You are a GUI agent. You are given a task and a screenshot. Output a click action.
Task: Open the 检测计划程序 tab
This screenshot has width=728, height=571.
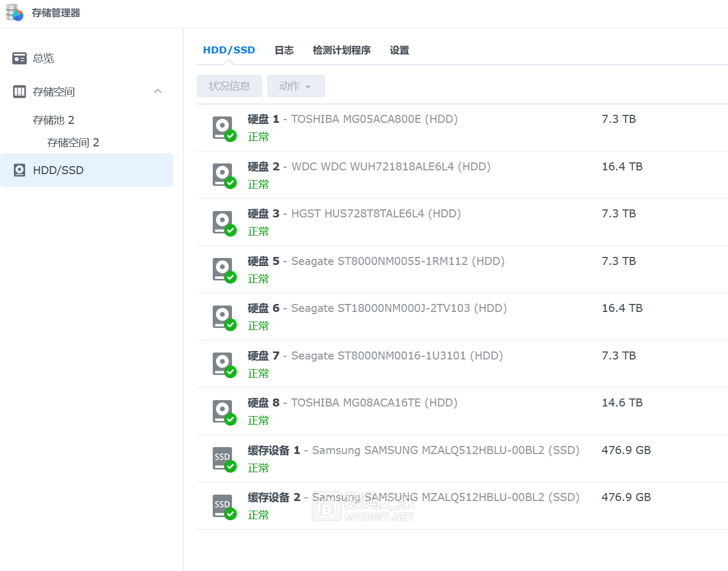342,50
